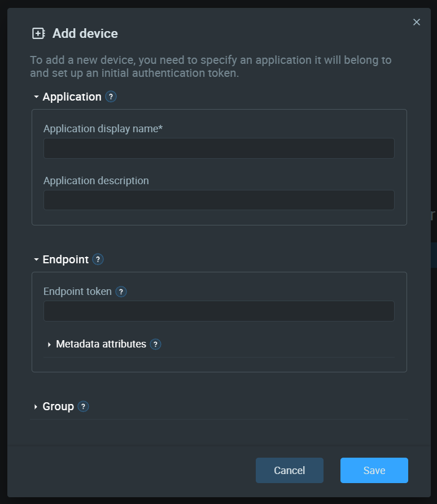Viewport: 437px width, 504px height.
Task: Open help for Application section
Action: click(x=111, y=97)
